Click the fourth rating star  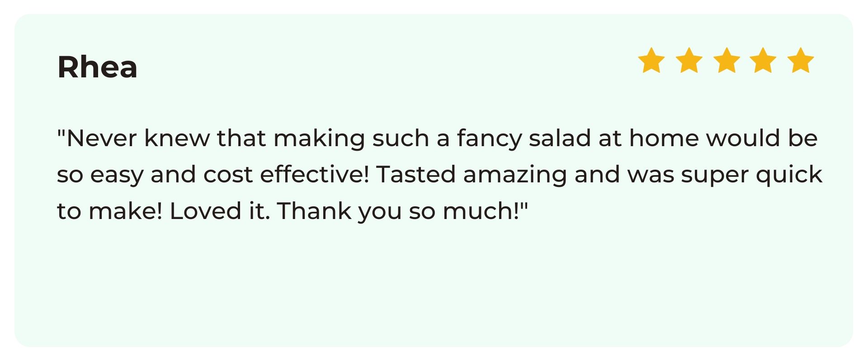coord(763,60)
